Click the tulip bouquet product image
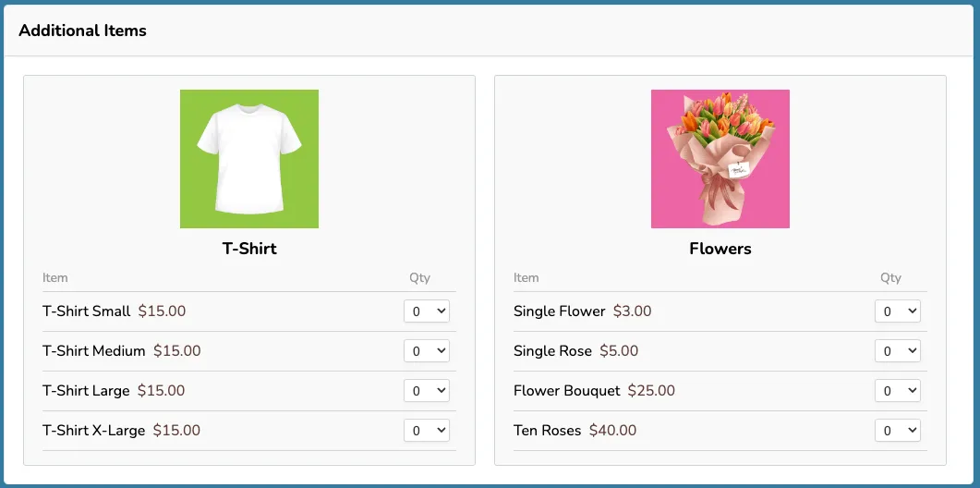 click(720, 159)
